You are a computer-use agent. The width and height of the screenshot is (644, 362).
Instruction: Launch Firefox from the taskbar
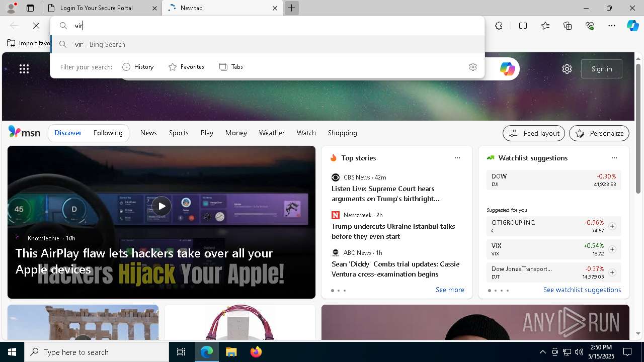256,352
